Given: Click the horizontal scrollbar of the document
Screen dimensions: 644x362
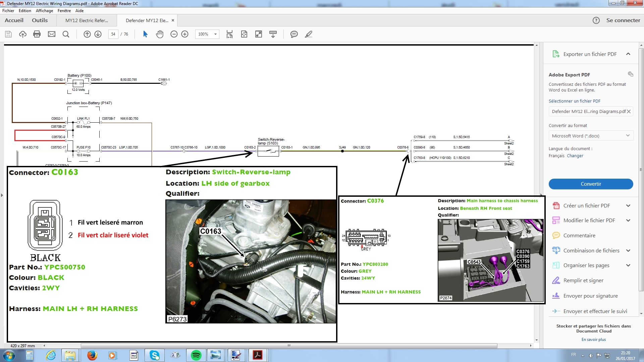Looking at the screenshot, I should pos(288,346).
